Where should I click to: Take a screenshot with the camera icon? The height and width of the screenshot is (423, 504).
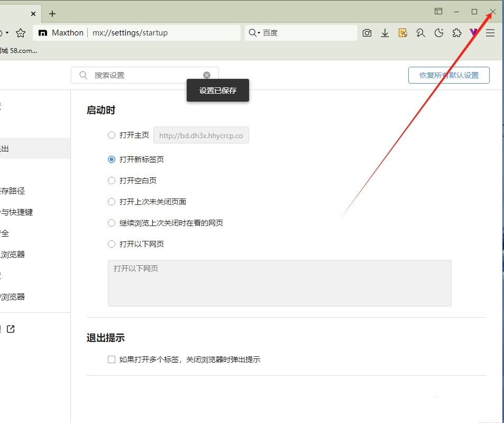click(366, 33)
